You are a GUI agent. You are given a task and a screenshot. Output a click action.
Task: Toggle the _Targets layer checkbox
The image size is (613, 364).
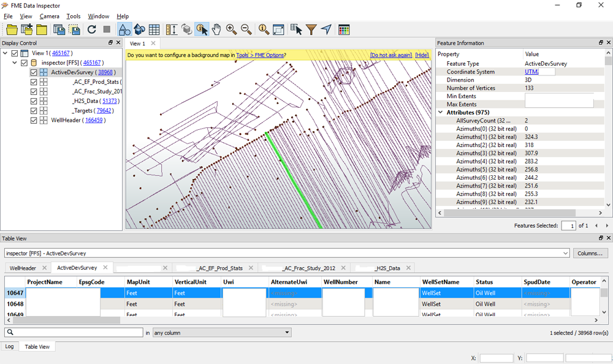point(34,111)
